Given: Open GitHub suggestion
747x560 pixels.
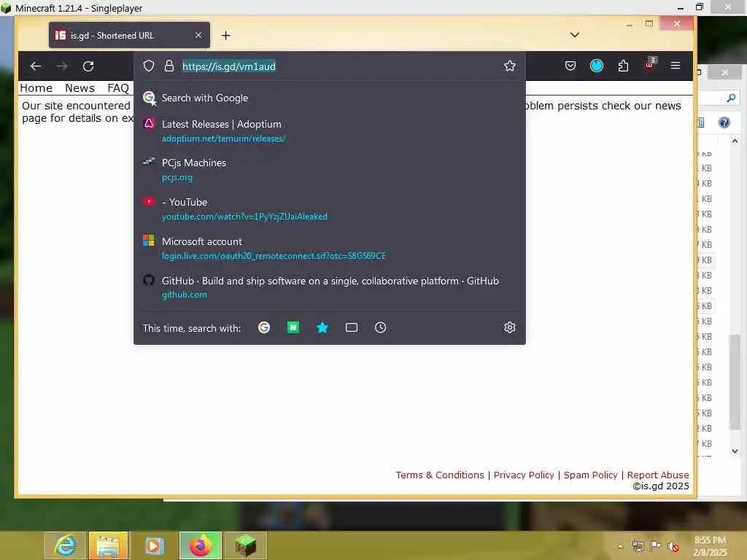Looking at the screenshot, I should tap(330, 287).
